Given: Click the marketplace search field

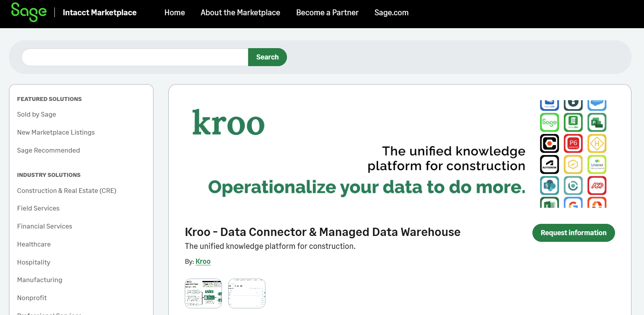Looking at the screenshot, I should pos(135,57).
